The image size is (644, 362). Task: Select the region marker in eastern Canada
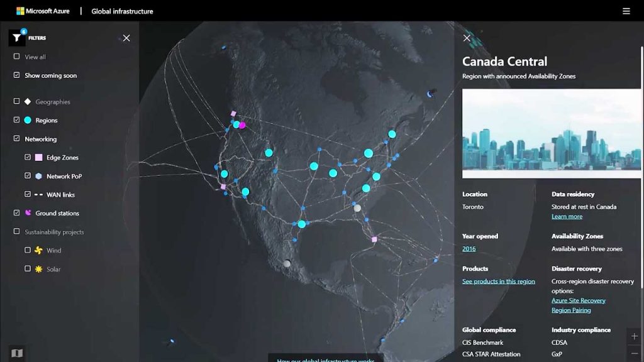click(392, 134)
